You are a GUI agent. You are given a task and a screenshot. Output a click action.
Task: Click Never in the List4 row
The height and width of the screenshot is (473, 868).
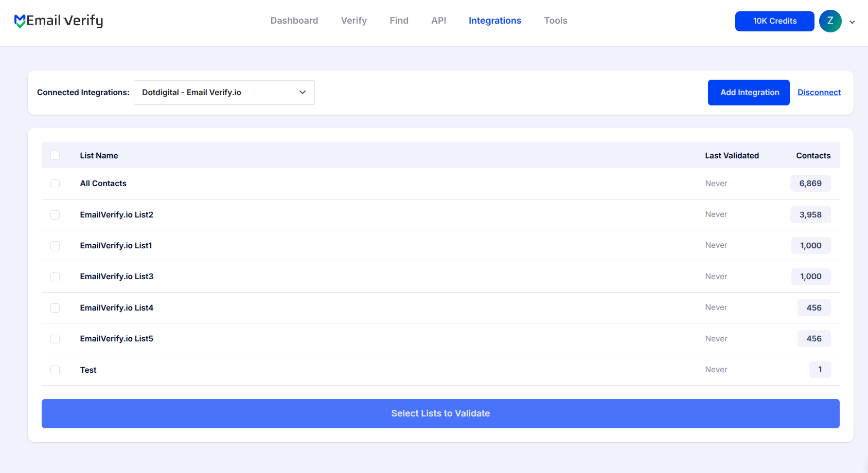click(716, 307)
